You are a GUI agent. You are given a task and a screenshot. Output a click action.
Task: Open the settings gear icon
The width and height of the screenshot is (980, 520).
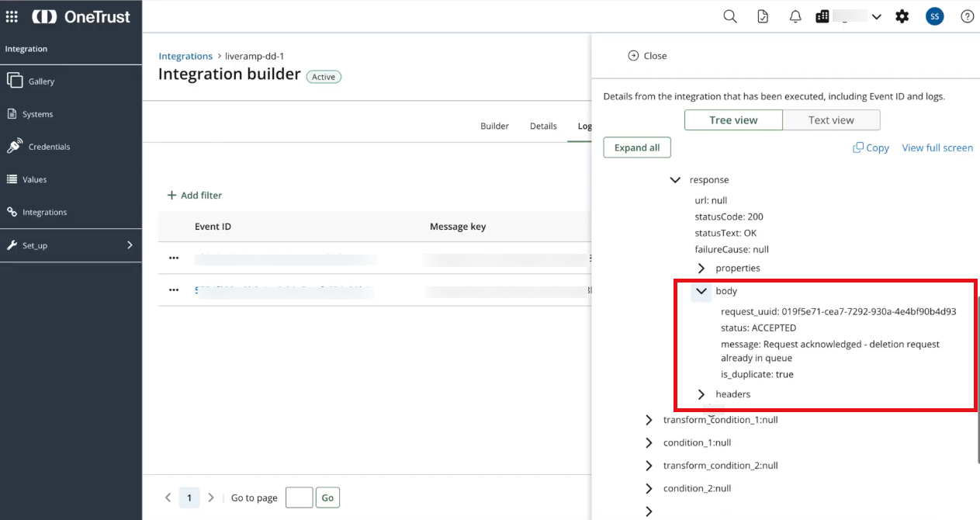click(902, 16)
